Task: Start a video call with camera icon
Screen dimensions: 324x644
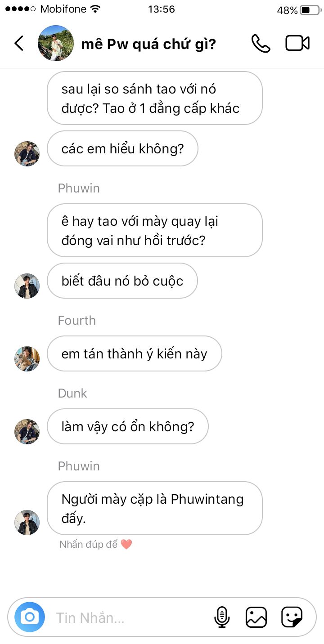Action: [297, 43]
